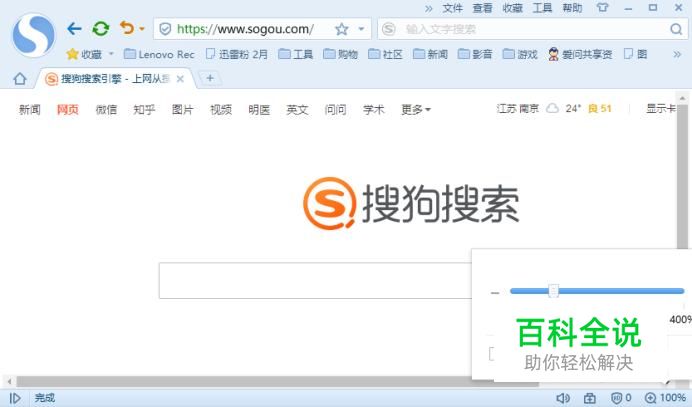Click the orange undo restore arrow
Image resolution: width=692 pixels, height=407 pixels.
tap(127, 28)
